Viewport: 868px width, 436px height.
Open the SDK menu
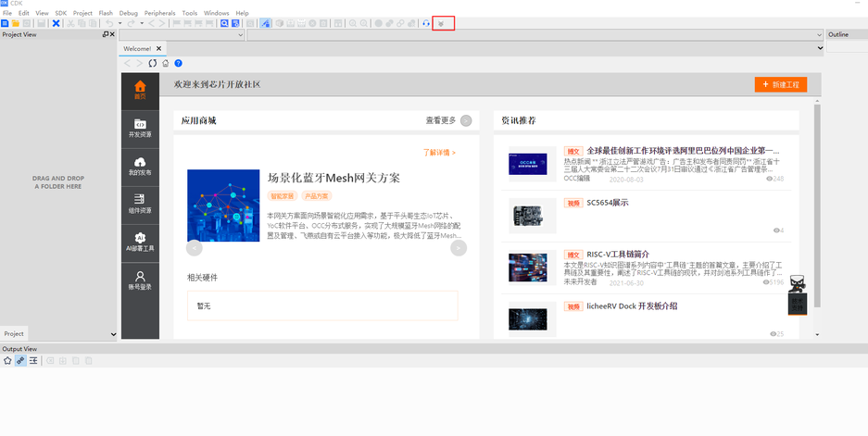[61, 13]
